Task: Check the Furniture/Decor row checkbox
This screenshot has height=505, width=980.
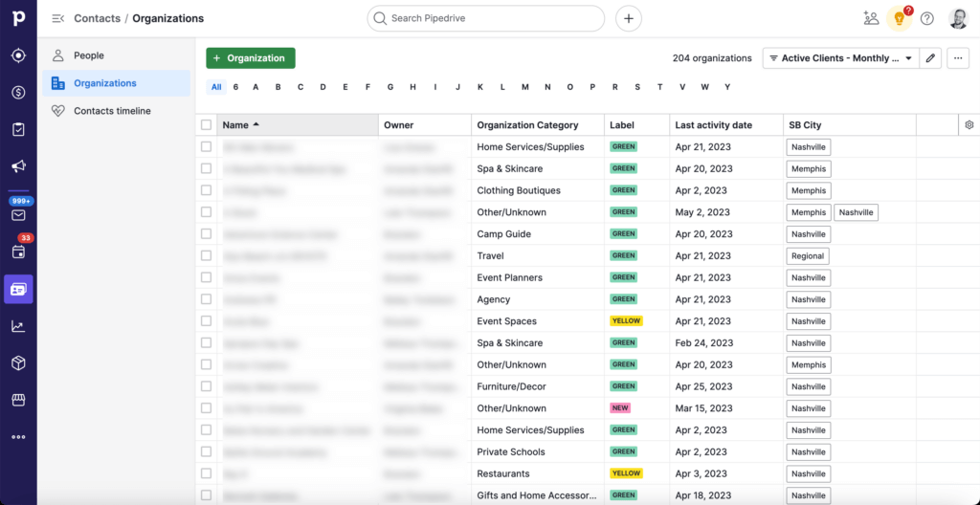Action: coord(207,386)
